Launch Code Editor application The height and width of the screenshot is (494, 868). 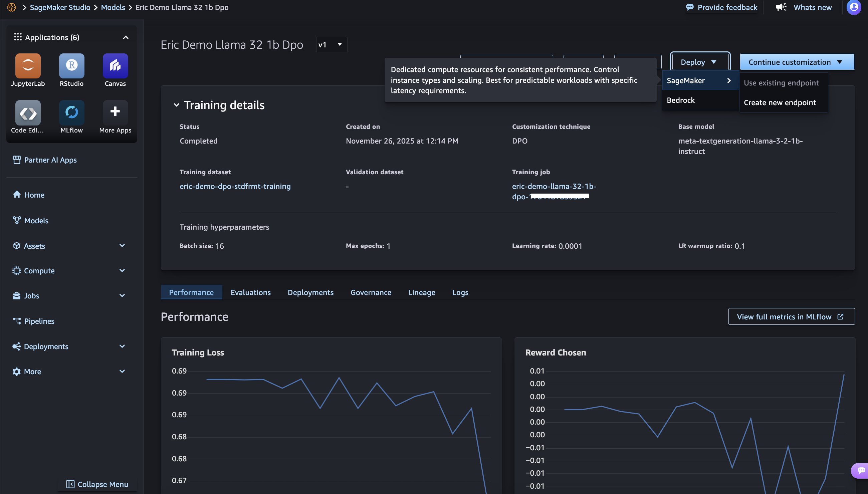tap(28, 112)
